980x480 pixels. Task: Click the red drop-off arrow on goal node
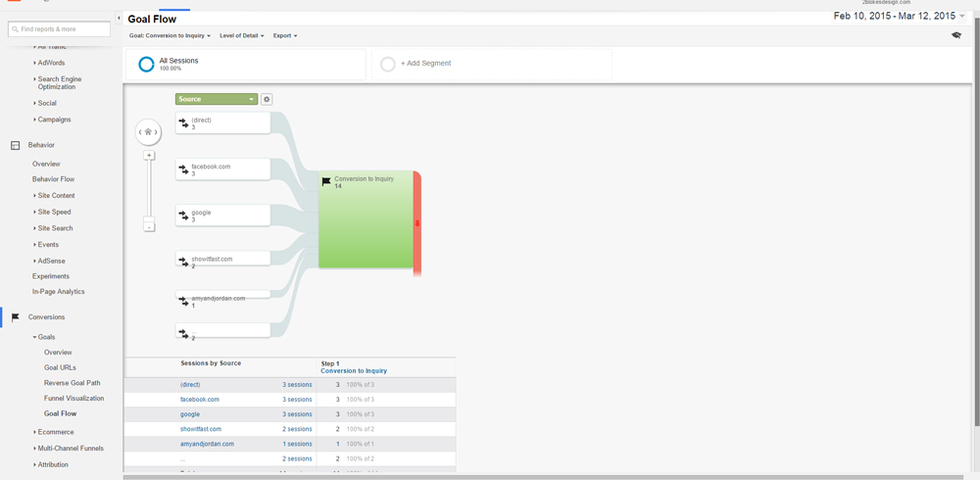click(x=417, y=223)
